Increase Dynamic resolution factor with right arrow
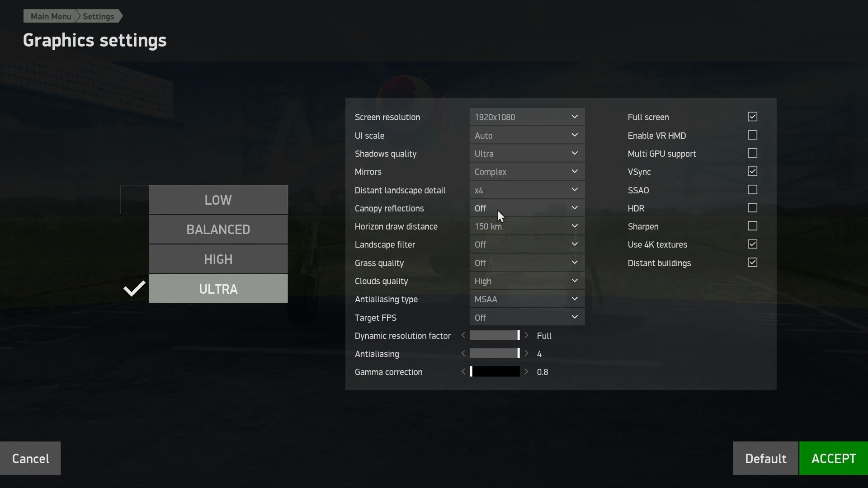 coord(526,335)
